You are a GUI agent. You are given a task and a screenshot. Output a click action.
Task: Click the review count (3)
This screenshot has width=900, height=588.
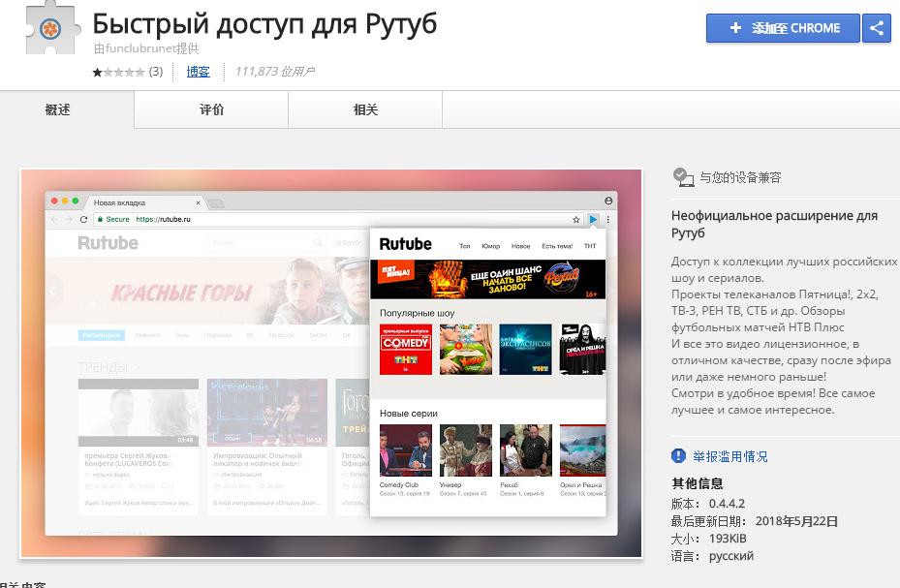(x=155, y=72)
